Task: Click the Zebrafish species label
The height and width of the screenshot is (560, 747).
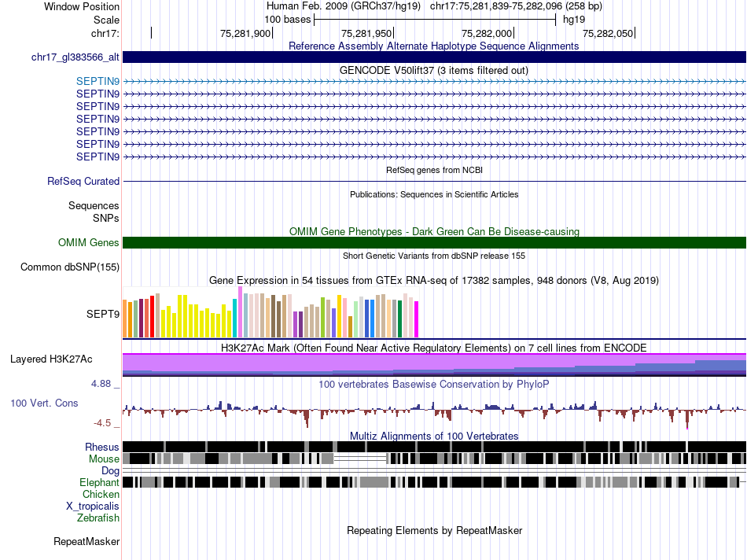Action: coord(98,518)
